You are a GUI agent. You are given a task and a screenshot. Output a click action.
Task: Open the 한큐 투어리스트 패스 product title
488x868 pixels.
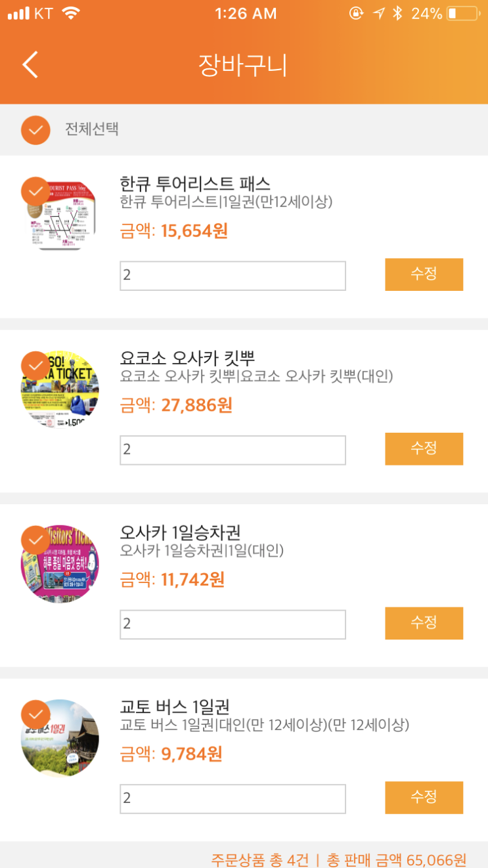tap(195, 183)
